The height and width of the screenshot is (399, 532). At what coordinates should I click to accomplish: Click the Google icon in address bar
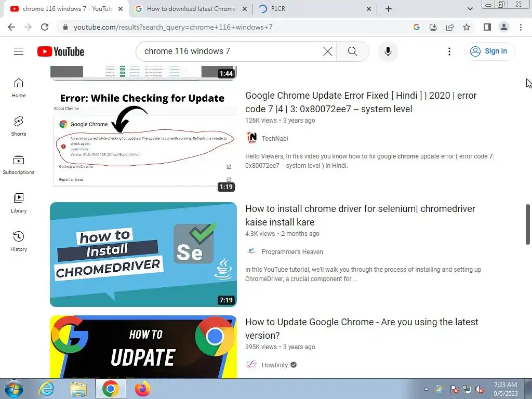point(416,27)
